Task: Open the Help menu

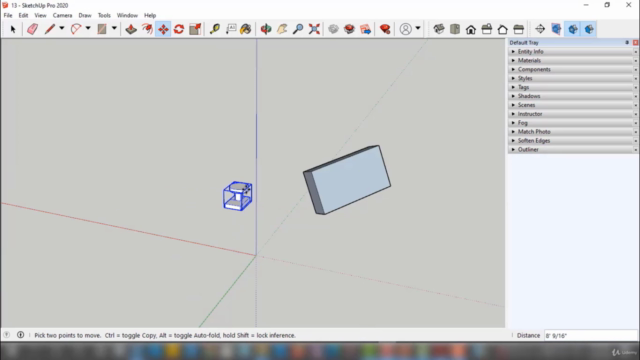Action: (x=150, y=16)
